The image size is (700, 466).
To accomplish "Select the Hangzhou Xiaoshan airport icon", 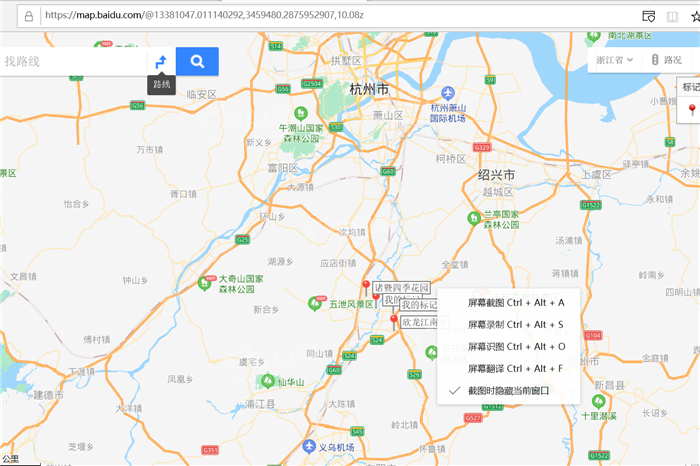I will coord(448,93).
